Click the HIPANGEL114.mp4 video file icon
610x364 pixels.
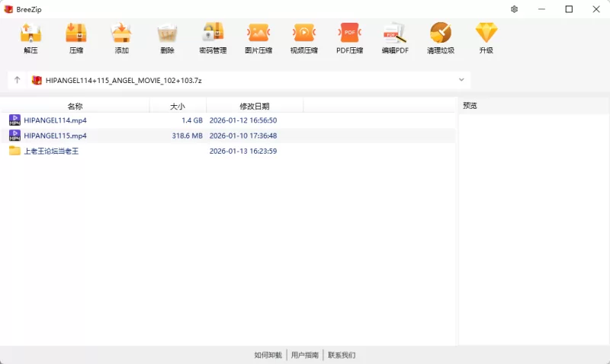click(14, 120)
